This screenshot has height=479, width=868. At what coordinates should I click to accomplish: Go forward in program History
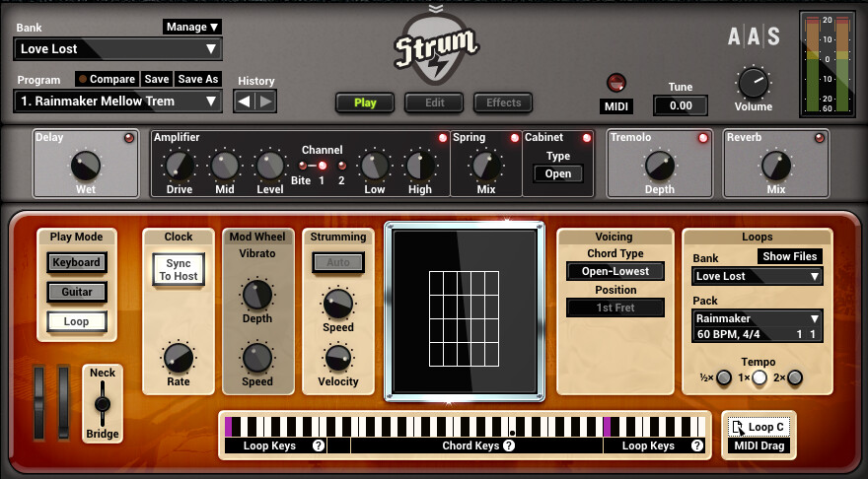click(265, 102)
